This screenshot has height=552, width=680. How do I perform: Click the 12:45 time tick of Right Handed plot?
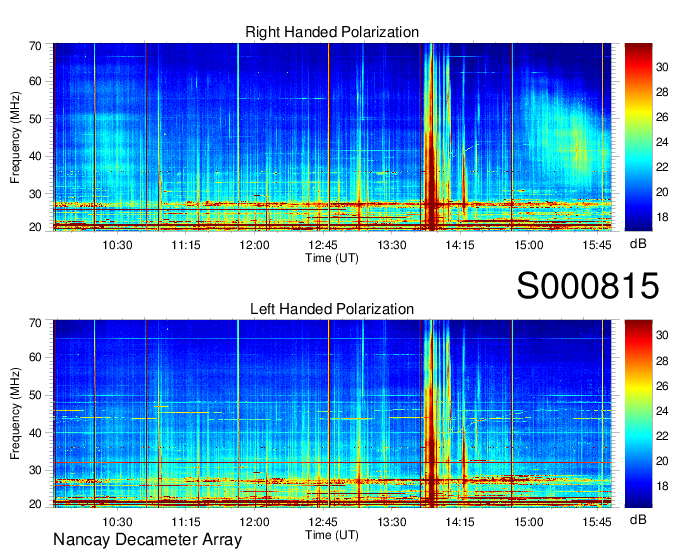click(323, 245)
